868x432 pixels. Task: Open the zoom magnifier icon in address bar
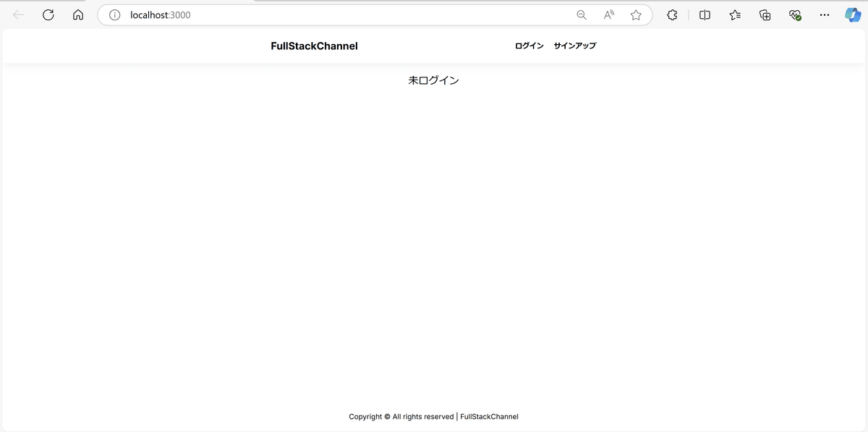pos(582,14)
